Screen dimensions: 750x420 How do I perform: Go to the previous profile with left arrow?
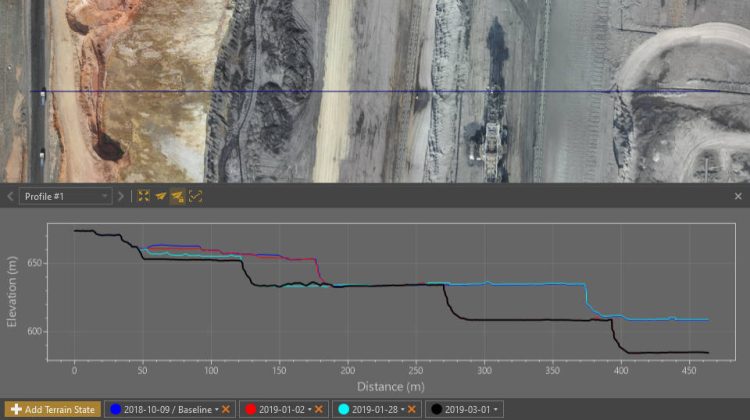coord(10,196)
